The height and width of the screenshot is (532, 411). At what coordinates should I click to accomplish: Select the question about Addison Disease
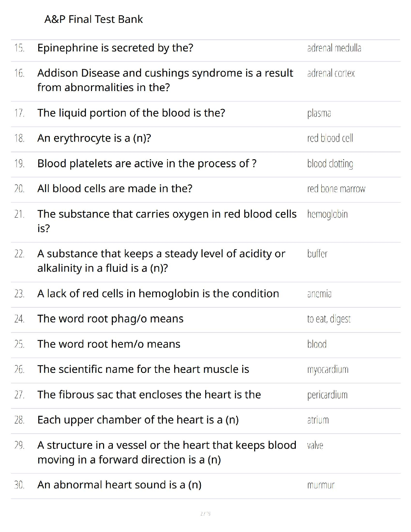coord(165,80)
